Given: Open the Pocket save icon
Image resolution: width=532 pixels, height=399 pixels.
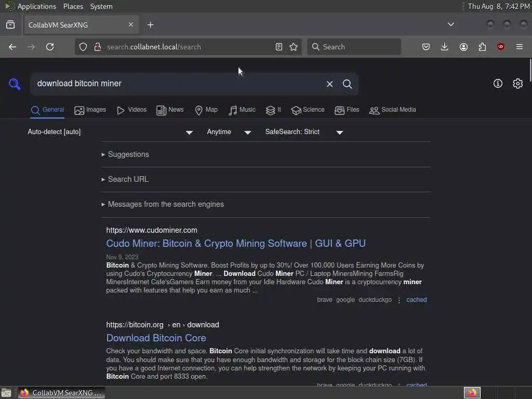Looking at the screenshot, I should [426, 47].
